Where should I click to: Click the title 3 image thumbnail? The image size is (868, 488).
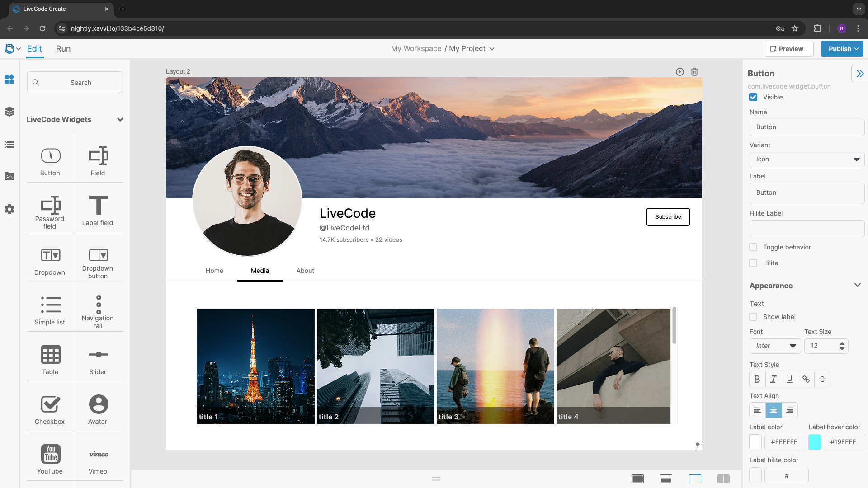(495, 366)
